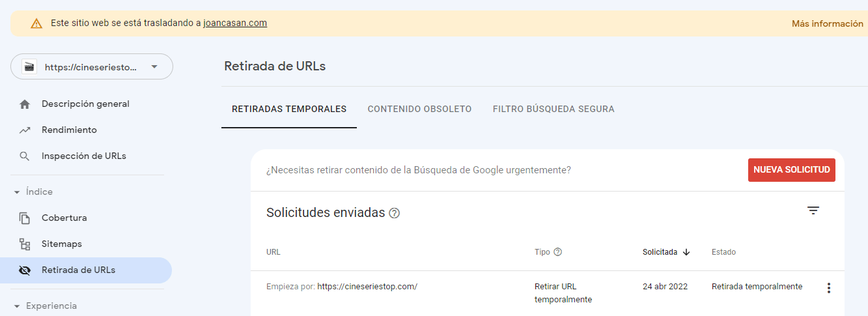
Task: Click help icon next to Solicitudes enviadas
Action: coord(394,213)
